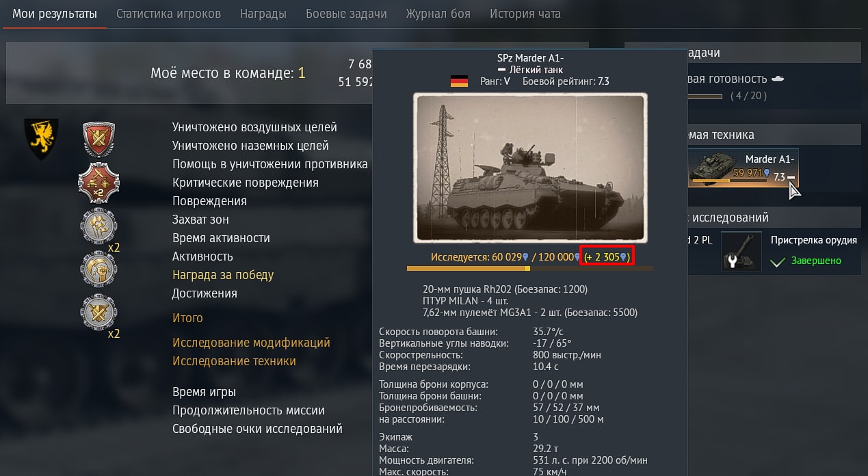This screenshot has width=868, height=476.
Task: Click the red crossed-swords shield award
Action: tap(98, 140)
